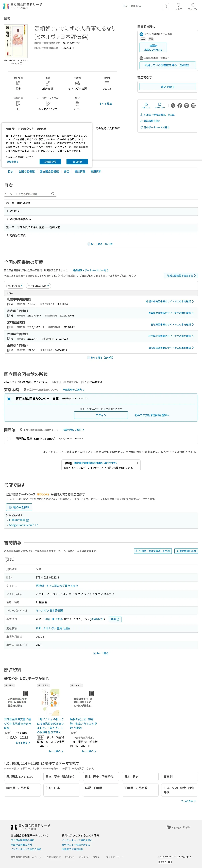202x868 pixels.
Task: Expand bibliographic info もっと見る
Action: pos(101,653)
